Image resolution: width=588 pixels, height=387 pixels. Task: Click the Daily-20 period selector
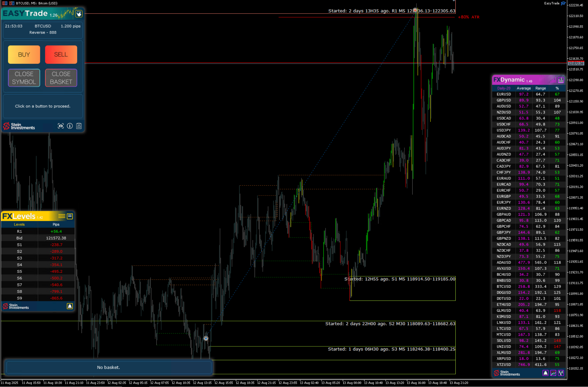[503, 88]
